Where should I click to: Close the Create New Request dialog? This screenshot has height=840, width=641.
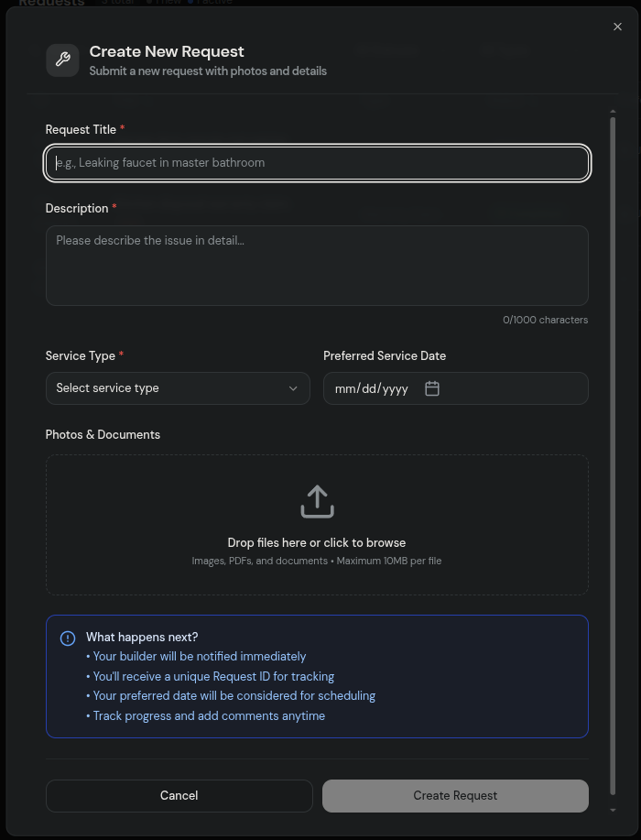617,27
